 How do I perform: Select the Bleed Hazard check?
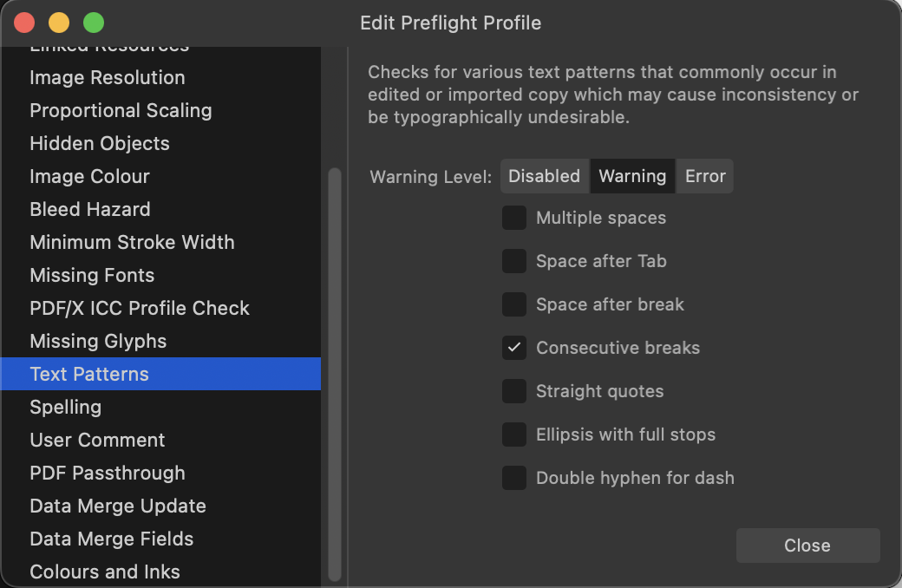89,209
